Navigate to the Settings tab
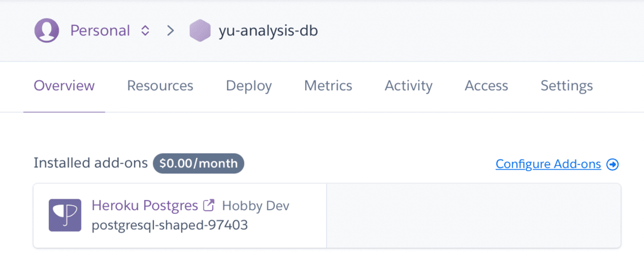The height and width of the screenshot is (266, 644). [x=566, y=86]
